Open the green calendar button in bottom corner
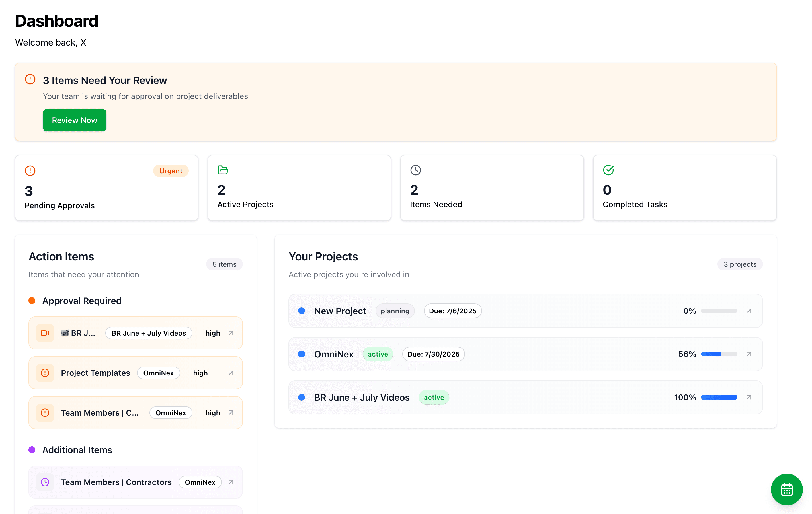Screen dimensions: 812x514 point(786,490)
